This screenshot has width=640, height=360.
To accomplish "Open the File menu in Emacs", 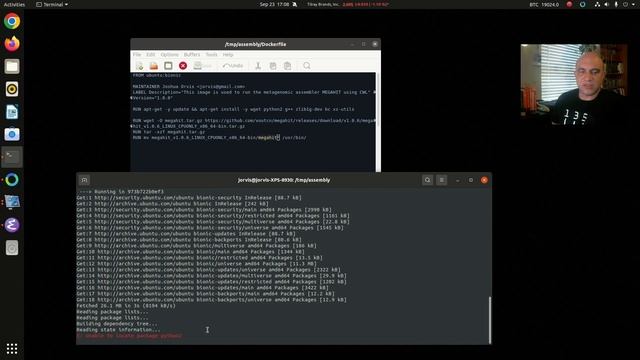I will tap(137, 55).
